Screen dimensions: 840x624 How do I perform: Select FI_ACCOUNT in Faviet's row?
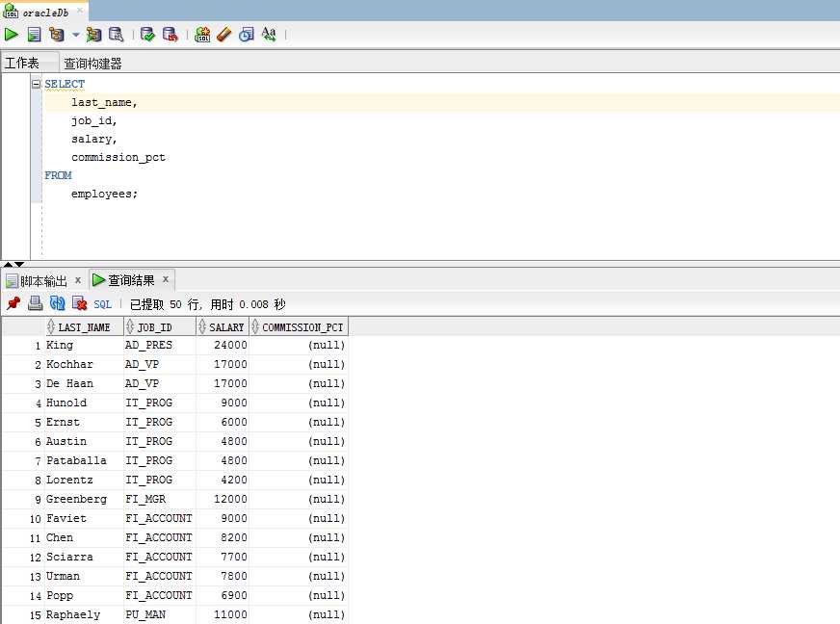tap(160, 518)
